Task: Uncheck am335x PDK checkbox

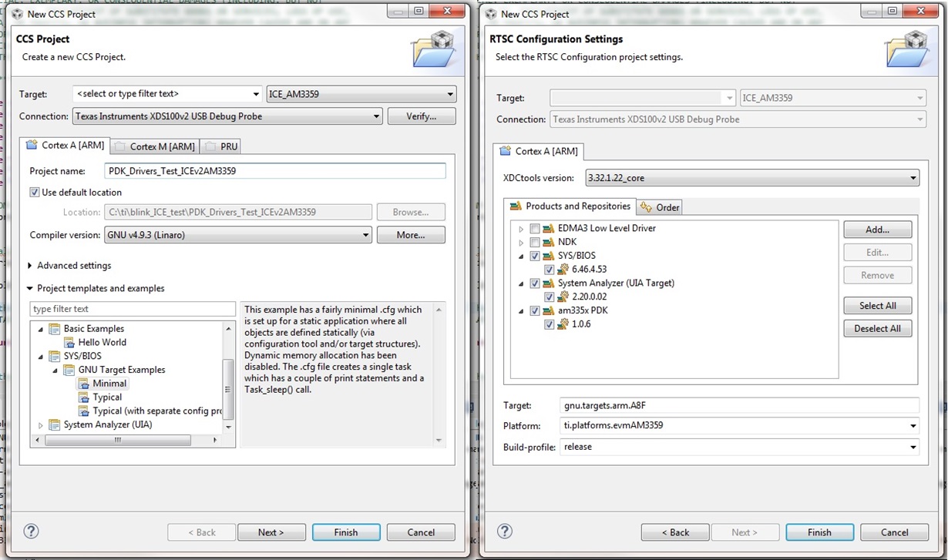Action: click(x=535, y=311)
